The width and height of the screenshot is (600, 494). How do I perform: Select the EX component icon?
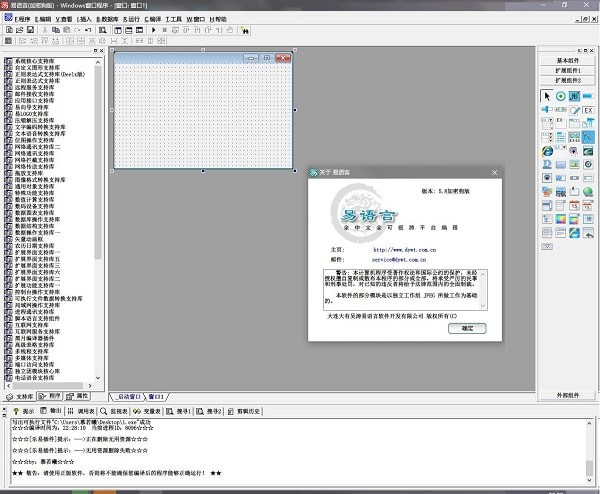(x=589, y=110)
